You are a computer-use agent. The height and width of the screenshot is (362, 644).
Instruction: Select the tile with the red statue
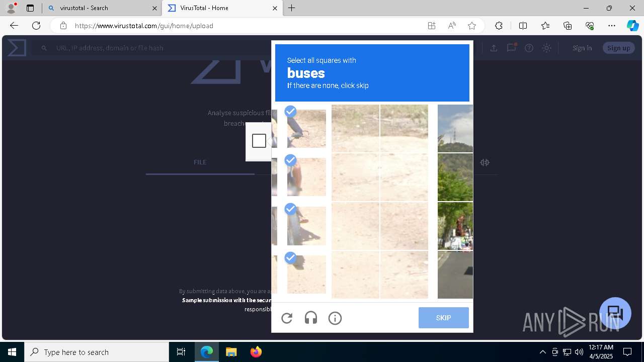(x=455, y=226)
